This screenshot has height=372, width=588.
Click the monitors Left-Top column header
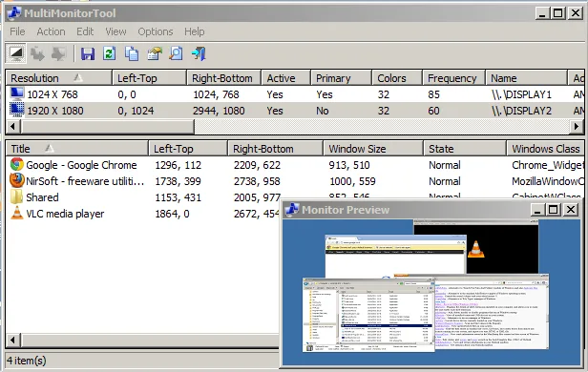(x=149, y=78)
